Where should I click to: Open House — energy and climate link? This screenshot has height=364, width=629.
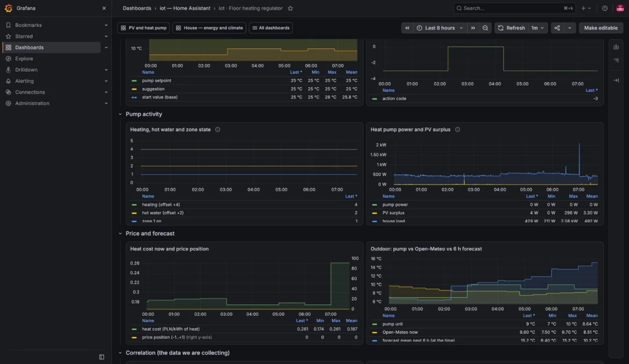(209, 28)
